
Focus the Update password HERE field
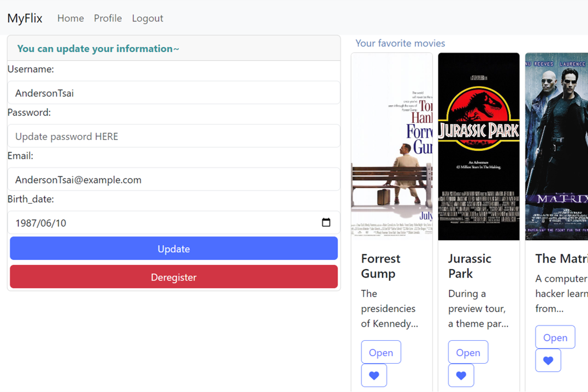click(174, 136)
